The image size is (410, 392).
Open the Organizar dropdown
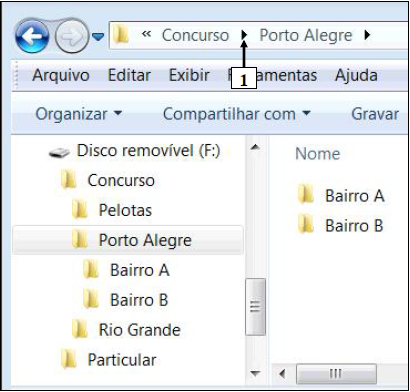(79, 114)
